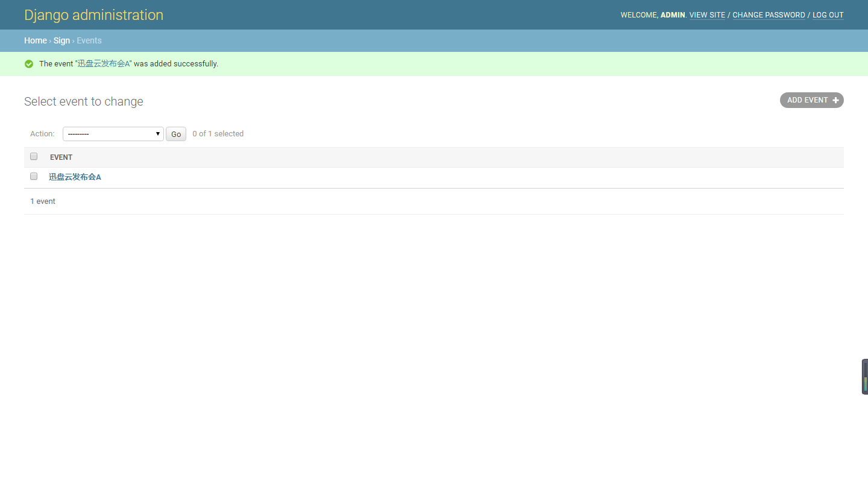Click the '1 event' count text

click(43, 201)
